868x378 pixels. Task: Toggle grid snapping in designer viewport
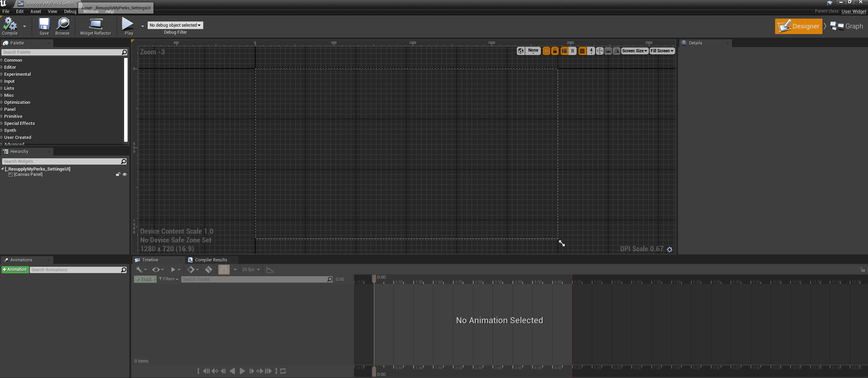[582, 51]
